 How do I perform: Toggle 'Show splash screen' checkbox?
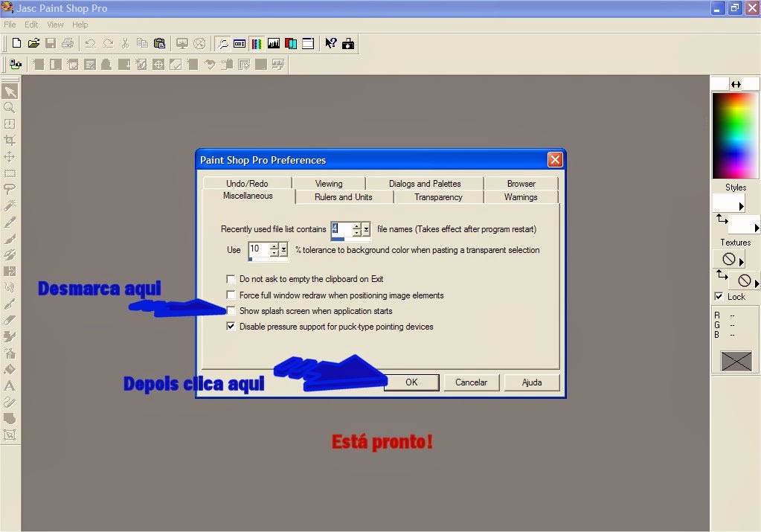point(231,311)
